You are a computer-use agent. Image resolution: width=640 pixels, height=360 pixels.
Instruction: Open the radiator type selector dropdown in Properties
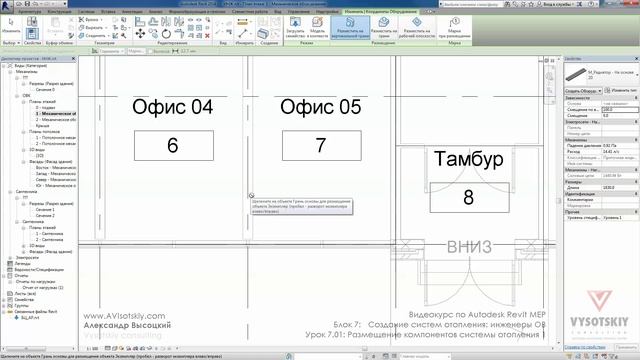tap(637, 75)
